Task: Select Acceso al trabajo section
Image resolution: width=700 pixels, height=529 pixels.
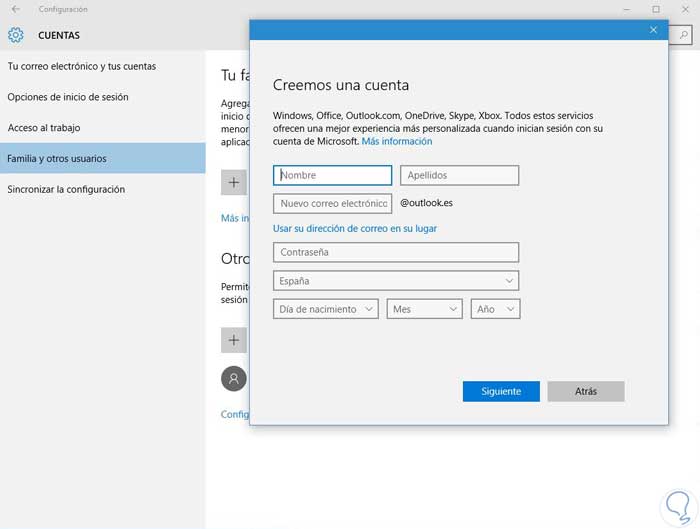Action: click(x=44, y=128)
